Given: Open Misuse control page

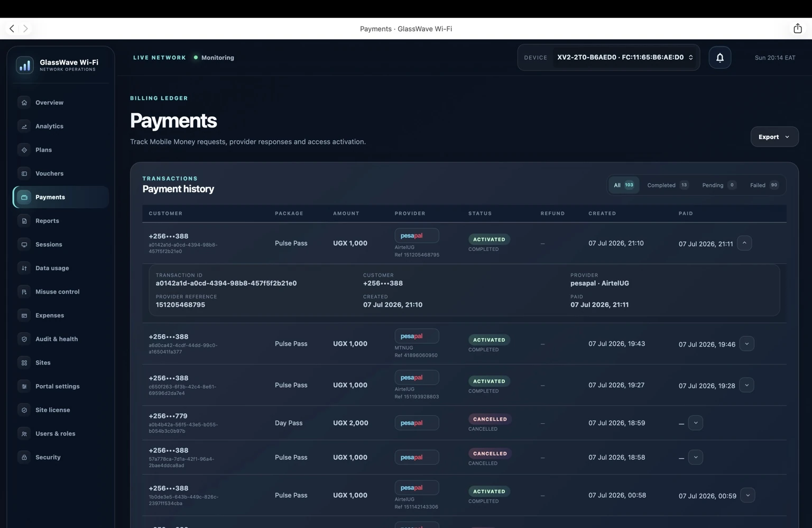Looking at the screenshot, I should [x=61, y=292].
